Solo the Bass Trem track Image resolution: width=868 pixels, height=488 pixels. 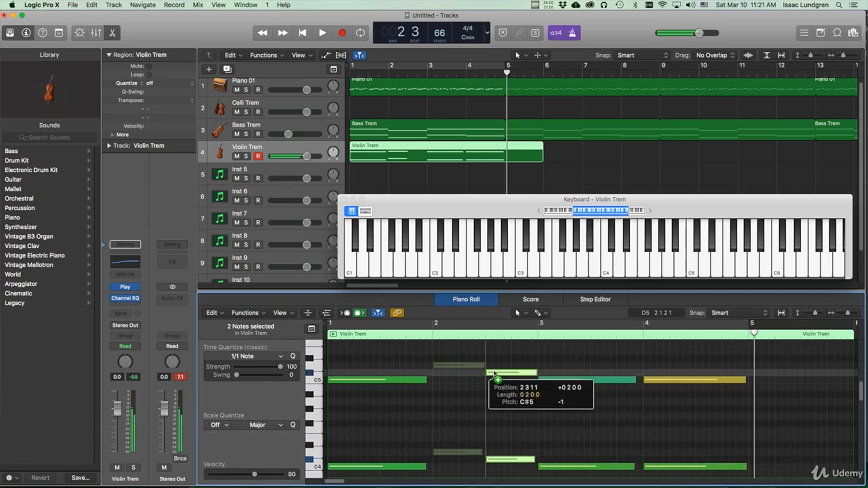[246, 134]
